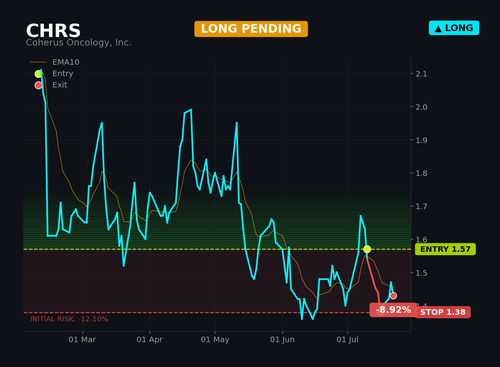Click the red Exit legend dot
Viewport: 500px width, 367px height.
tap(38, 85)
